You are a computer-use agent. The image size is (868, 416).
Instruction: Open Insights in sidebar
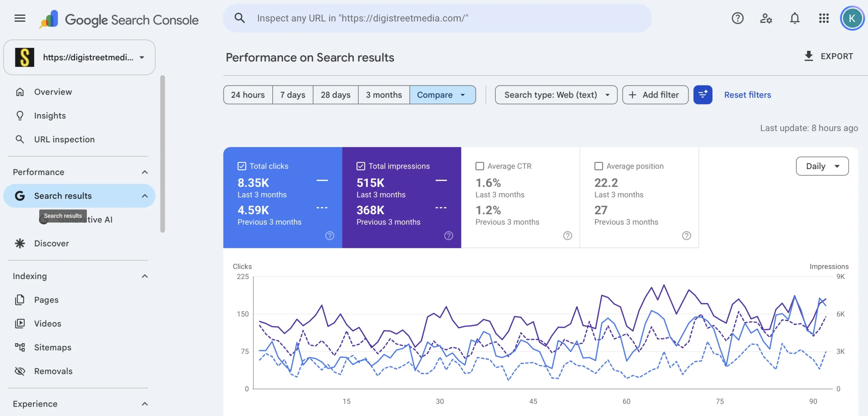pos(79,116)
